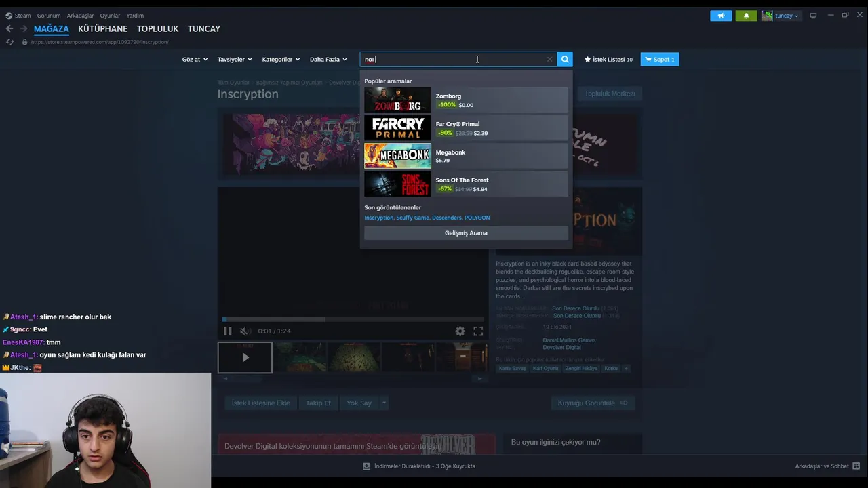Click the Zengin Hikâye tag
The width and height of the screenshot is (868, 488).
tap(581, 369)
